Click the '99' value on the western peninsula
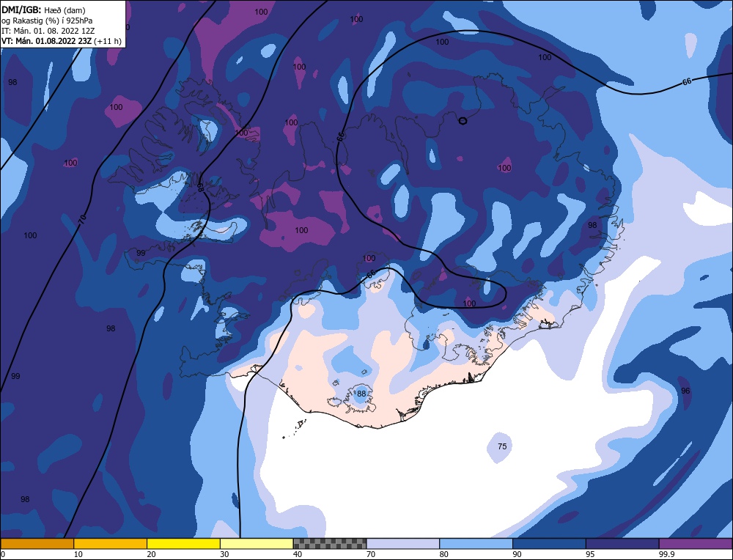This screenshot has width=733, height=560. click(141, 253)
